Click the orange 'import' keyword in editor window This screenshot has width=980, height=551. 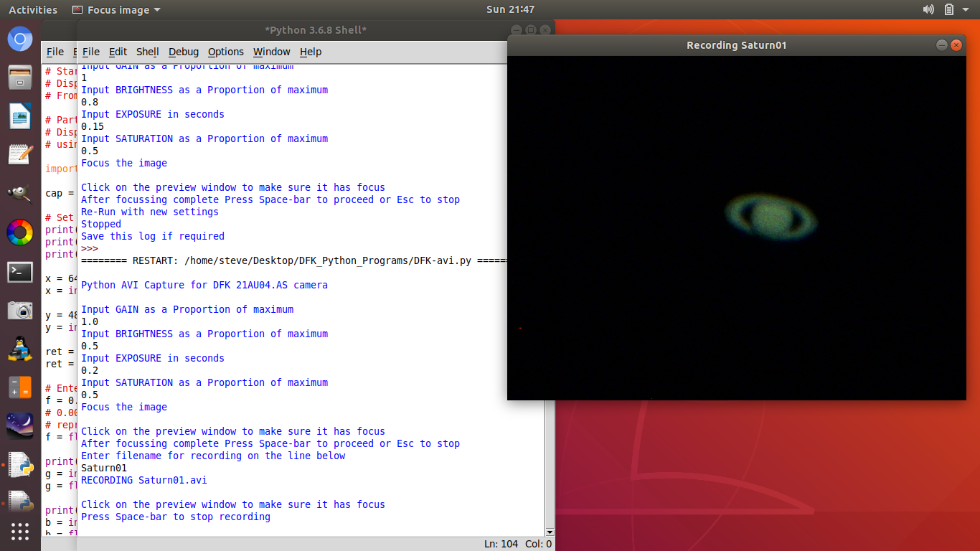[x=61, y=169]
